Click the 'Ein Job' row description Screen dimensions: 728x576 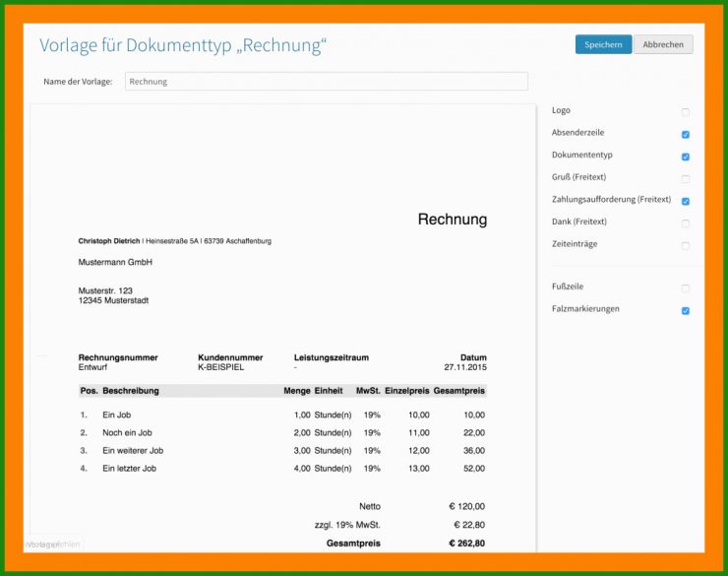(116, 415)
